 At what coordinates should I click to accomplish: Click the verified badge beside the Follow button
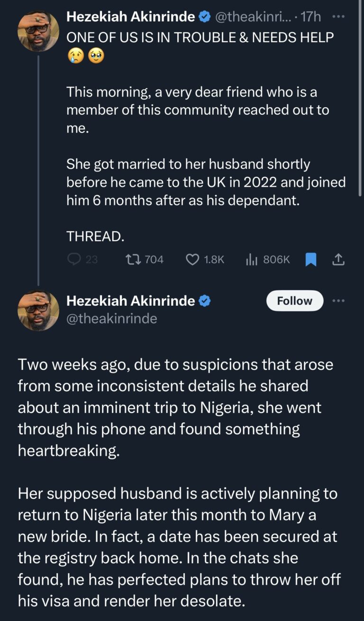click(x=204, y=301)
